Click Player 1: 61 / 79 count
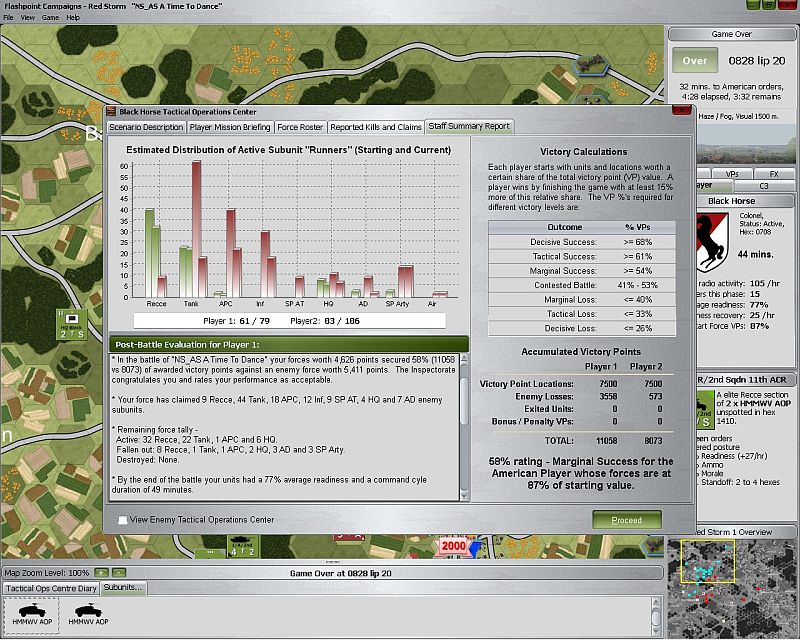The width and height of the screenshot is (800, 640). (x=236, y=321)
